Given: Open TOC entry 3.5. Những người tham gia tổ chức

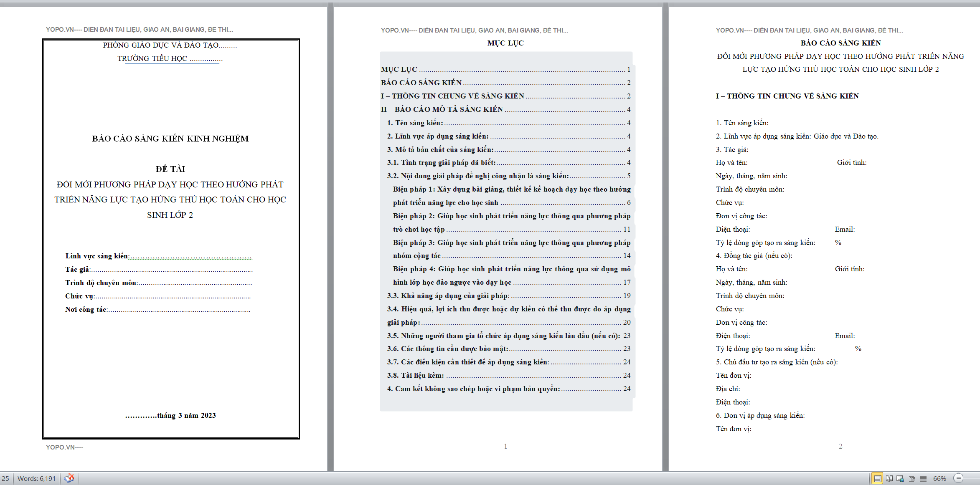Looking at the screenshot, I should tap(509, 336).
